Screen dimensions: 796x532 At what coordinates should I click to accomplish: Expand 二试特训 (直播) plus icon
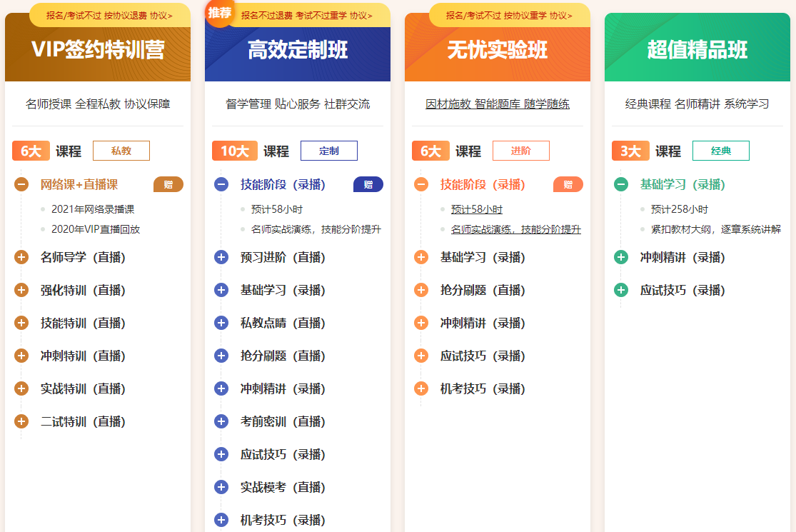tap(21, 422)
